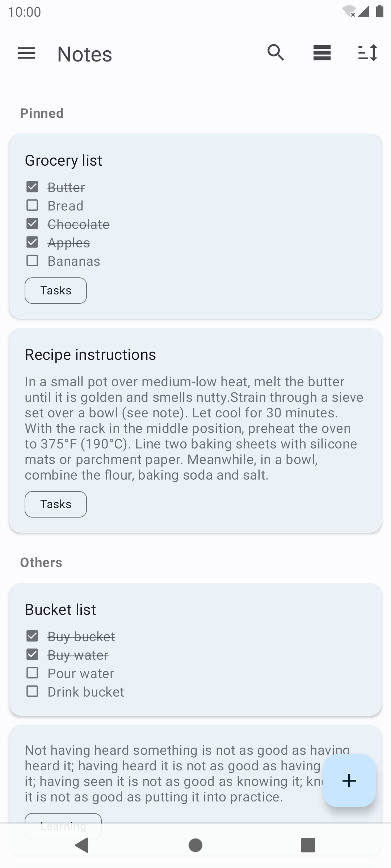Open the sort order options icon
This screenshot has height=868, width=391.
(368, 53)
